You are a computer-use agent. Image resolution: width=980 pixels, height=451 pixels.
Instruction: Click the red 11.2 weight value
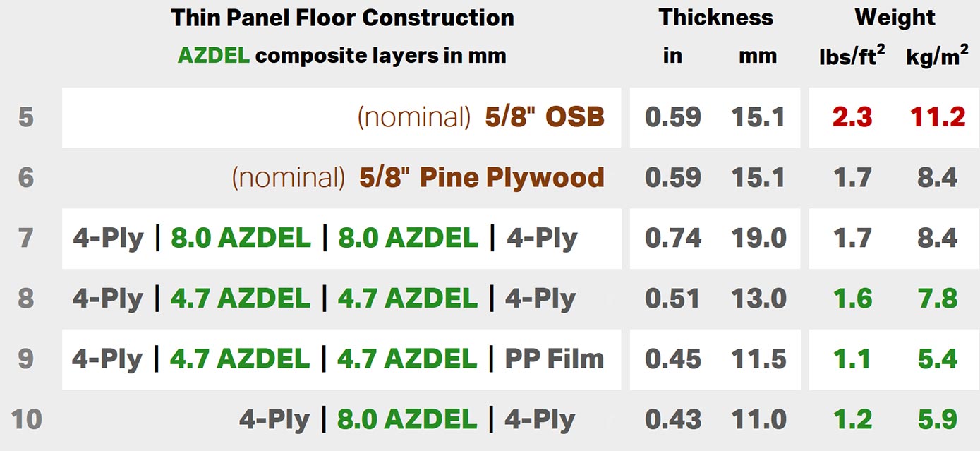[x=937, y=117]
